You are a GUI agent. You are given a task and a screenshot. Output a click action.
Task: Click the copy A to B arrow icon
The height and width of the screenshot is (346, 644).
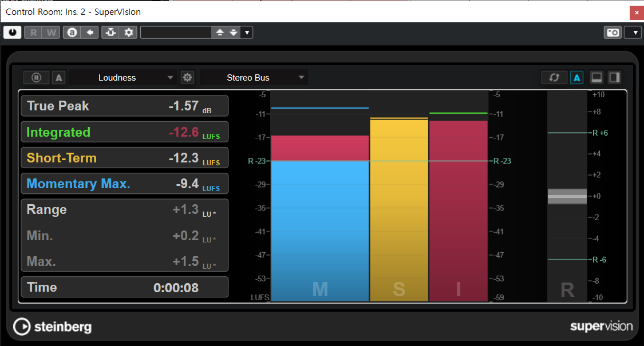(x=89, y=33)
